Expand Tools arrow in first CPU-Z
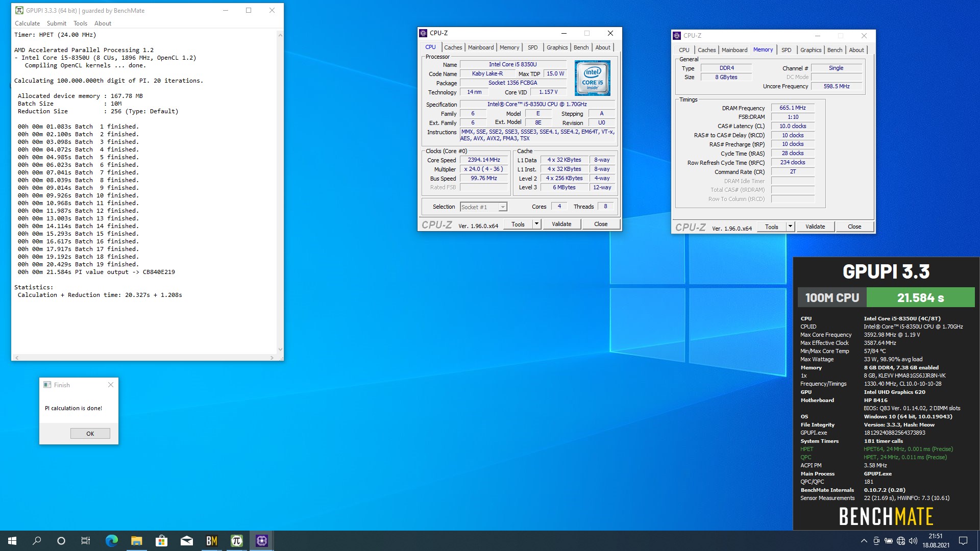Image resolution: width=980 pixels, height=551 pixels. (x=536, y=224)
